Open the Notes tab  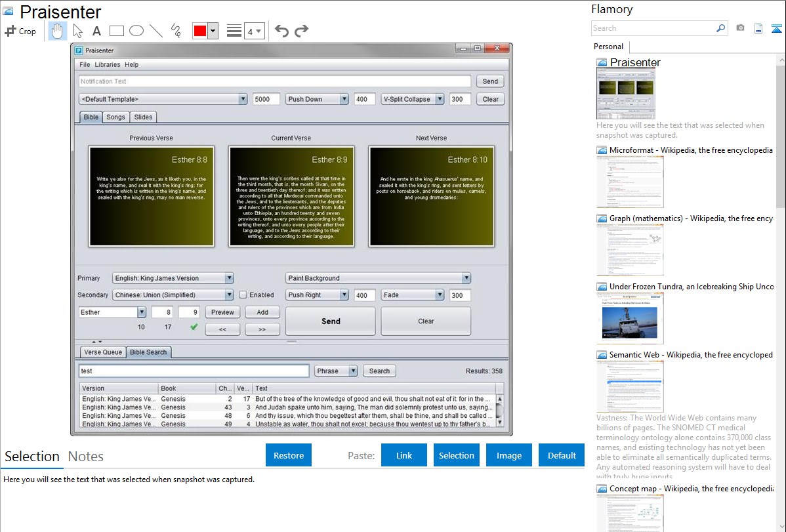click(x=86, y=457)
